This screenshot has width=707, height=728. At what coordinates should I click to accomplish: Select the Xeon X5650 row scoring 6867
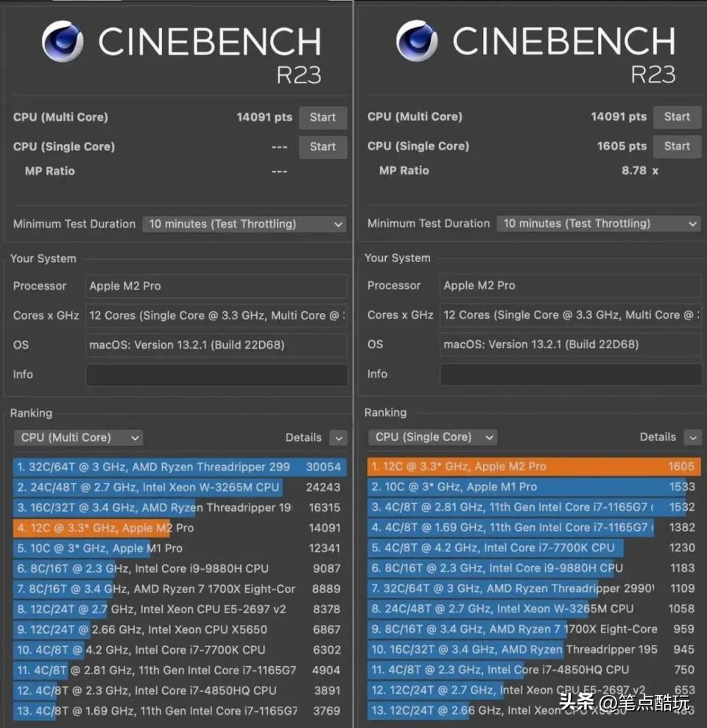click(180, 630)
